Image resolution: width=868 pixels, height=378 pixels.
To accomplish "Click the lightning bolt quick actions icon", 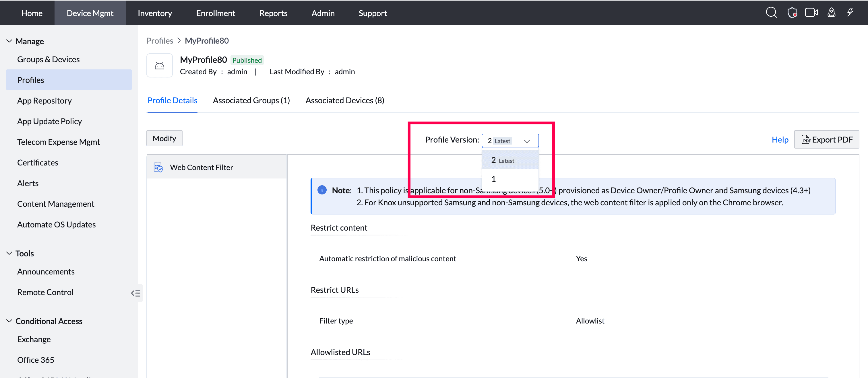I will pos(850,13).
